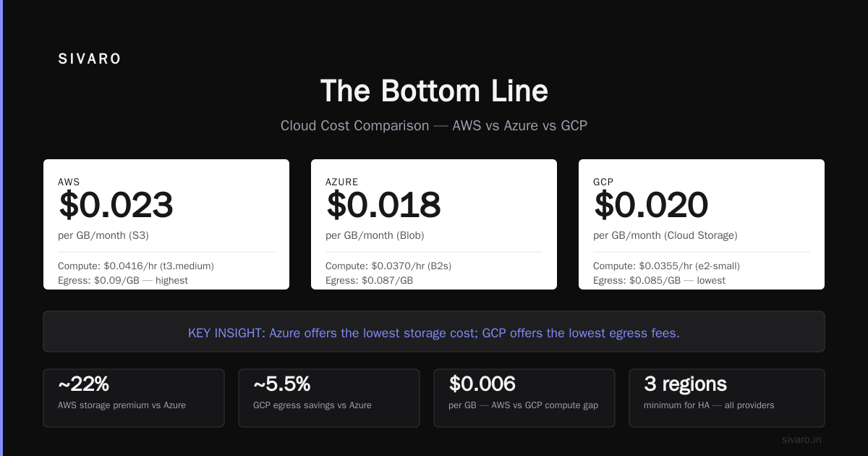Click the KEY INSIGHT banner
This screenshot has width=868, height=456.
pyautogui.click(x=434, y=333)
